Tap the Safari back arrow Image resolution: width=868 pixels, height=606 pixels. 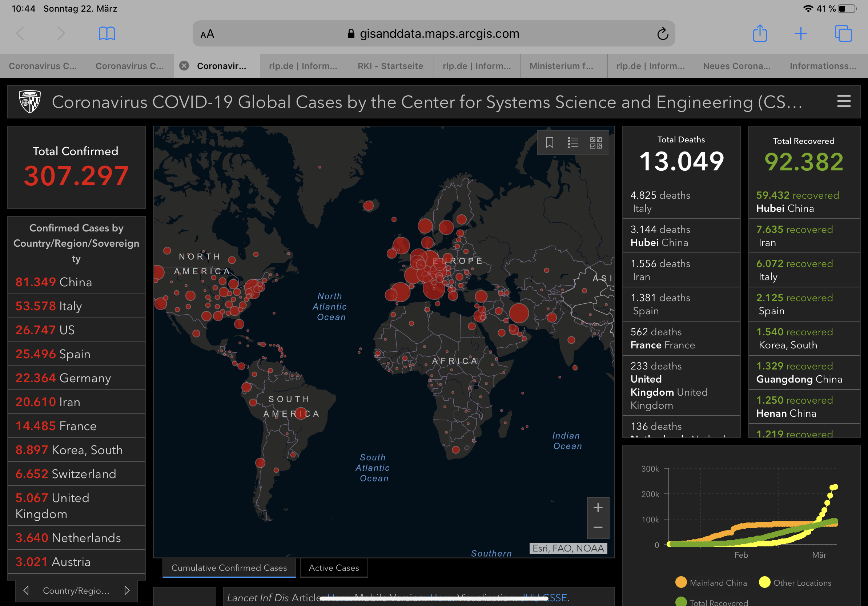[x=20, y=34]
